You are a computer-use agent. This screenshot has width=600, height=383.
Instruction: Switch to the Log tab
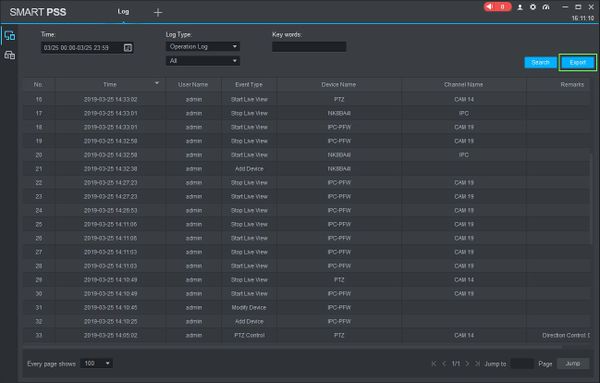pos(123,11)
